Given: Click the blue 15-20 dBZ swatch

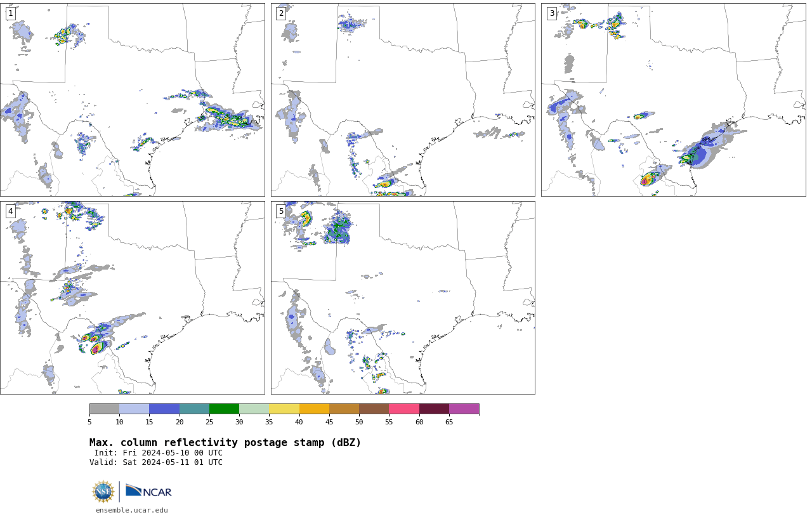Looking at the screenshot, I should 164,409.
